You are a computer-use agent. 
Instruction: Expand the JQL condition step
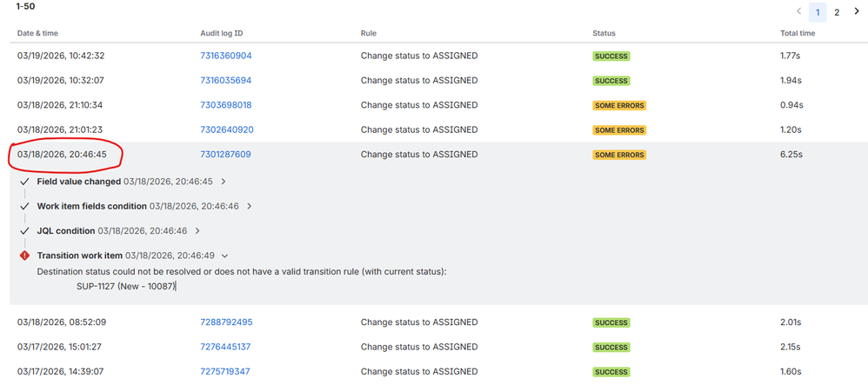click(197, 230)
